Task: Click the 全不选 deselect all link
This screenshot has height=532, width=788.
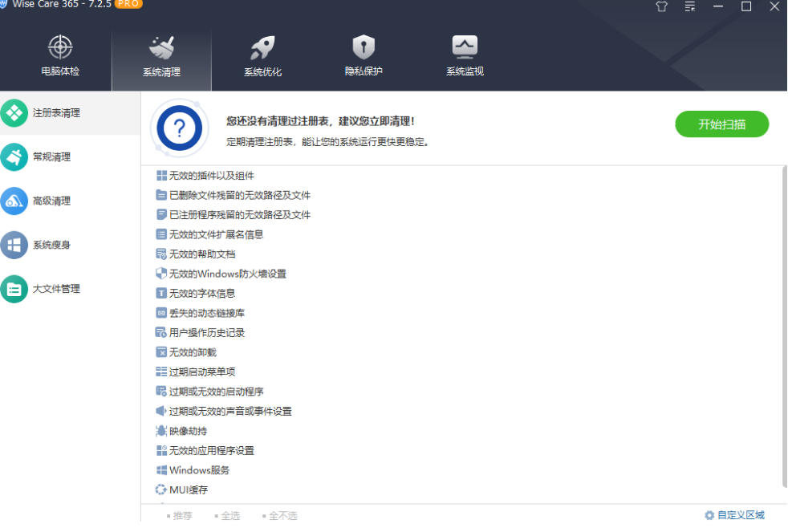Action: (283, 516)
